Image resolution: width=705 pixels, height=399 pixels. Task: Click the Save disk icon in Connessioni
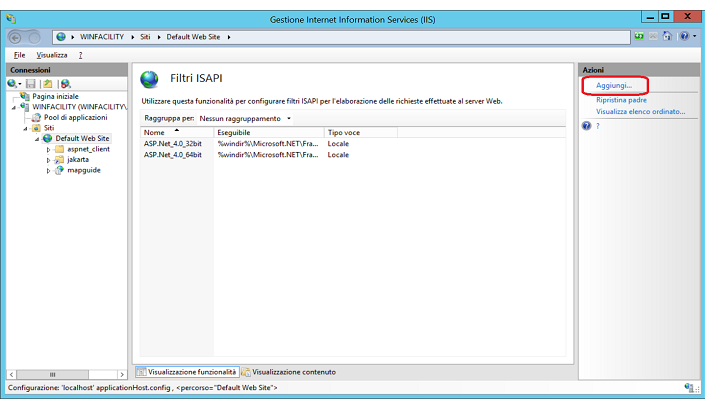click(31, 84)
